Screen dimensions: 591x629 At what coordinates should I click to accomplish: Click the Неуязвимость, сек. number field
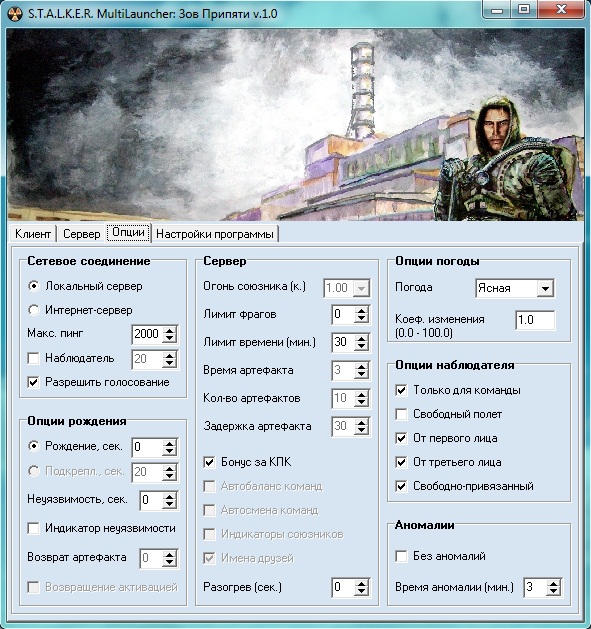click(151, 500)
